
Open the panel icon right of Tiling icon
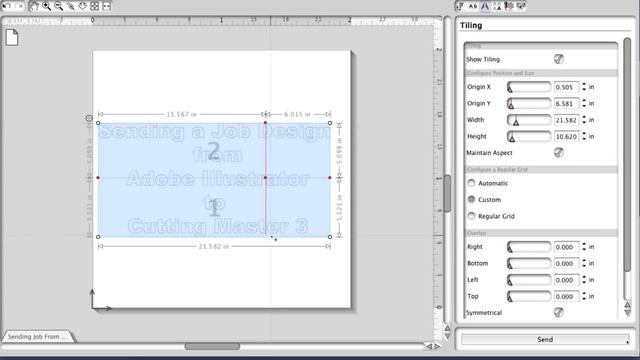[497, 6]
